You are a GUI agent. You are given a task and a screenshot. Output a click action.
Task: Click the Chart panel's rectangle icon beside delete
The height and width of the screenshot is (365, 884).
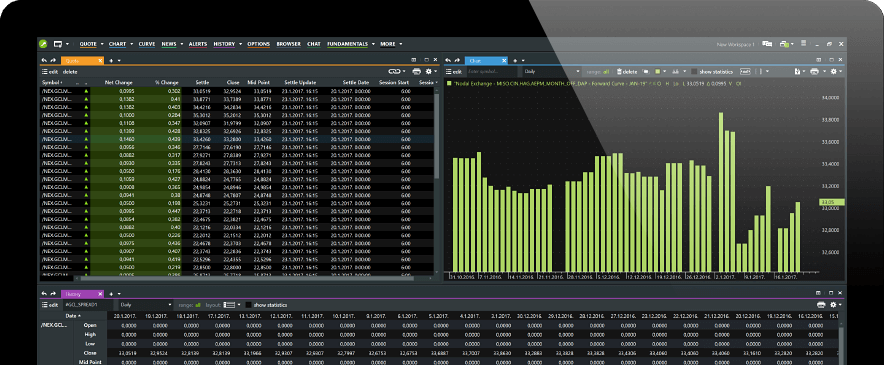[x=646, y=72]
